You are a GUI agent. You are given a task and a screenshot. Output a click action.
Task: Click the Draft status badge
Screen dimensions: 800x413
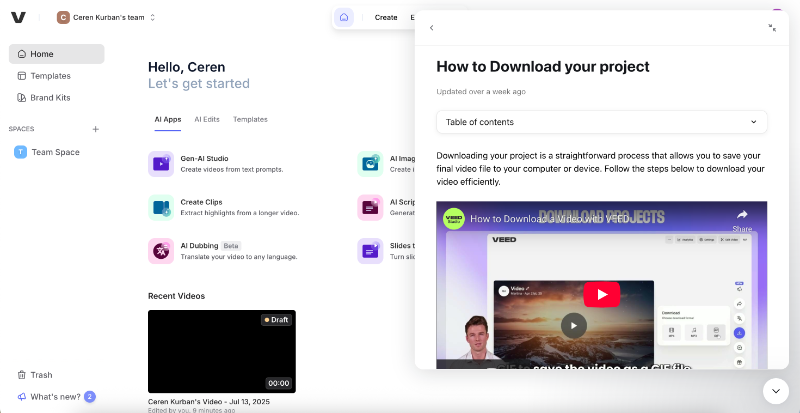click(x=277, y=320)
